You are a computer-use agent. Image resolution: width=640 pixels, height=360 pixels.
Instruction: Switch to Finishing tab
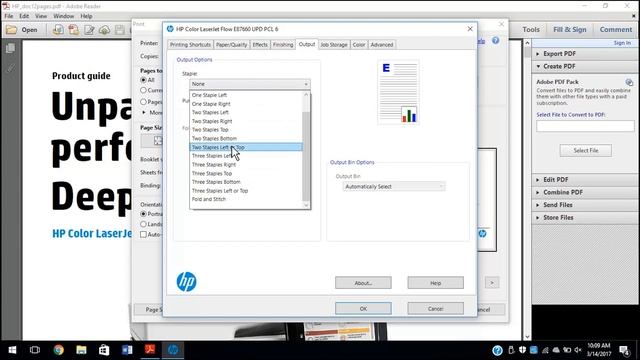283,45
